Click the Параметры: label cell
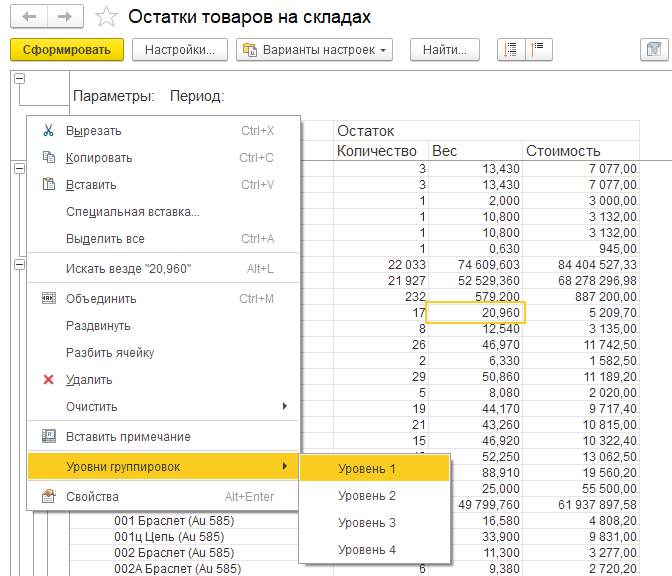 [x=114, y=96]
